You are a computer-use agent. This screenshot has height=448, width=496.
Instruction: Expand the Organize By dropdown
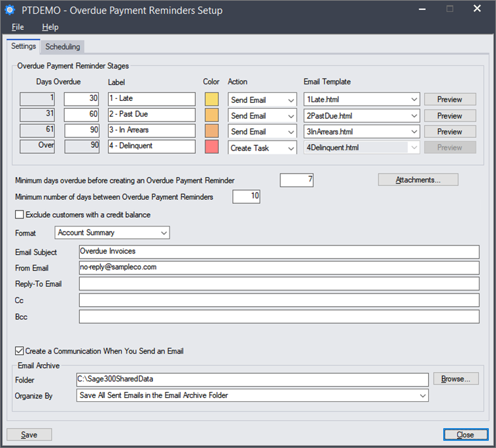click(x=421, y=396)
